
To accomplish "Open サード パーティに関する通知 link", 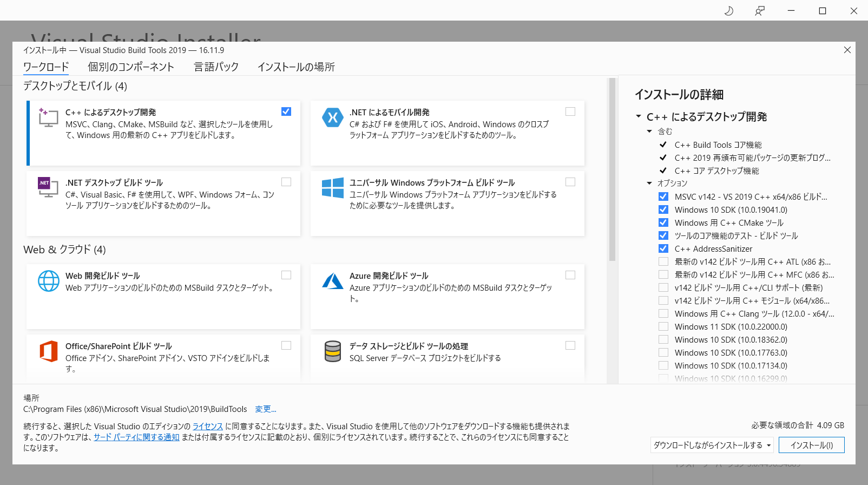I will pyautogui.click(x=136, y=437).
